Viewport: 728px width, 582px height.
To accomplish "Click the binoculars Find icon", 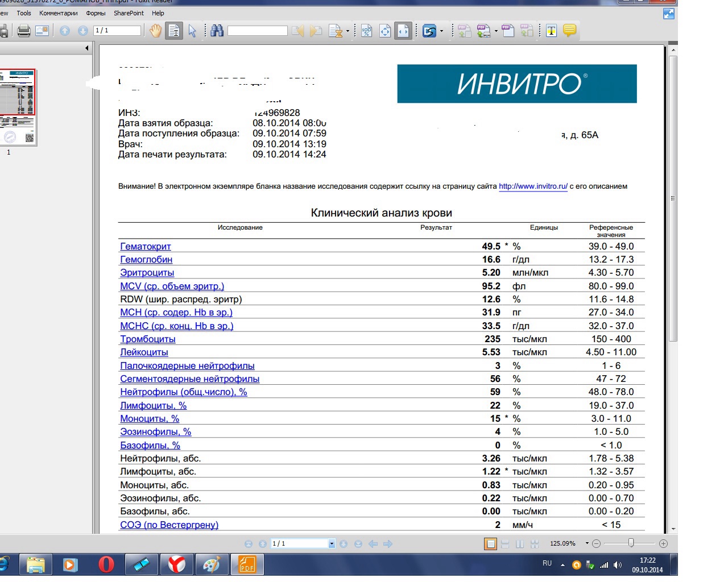I will (x=217, y=31).
